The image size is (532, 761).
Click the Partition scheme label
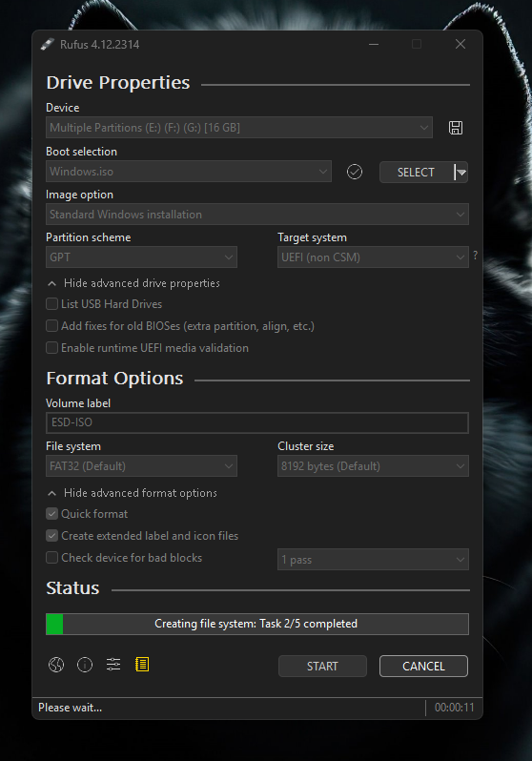point(89,237)
